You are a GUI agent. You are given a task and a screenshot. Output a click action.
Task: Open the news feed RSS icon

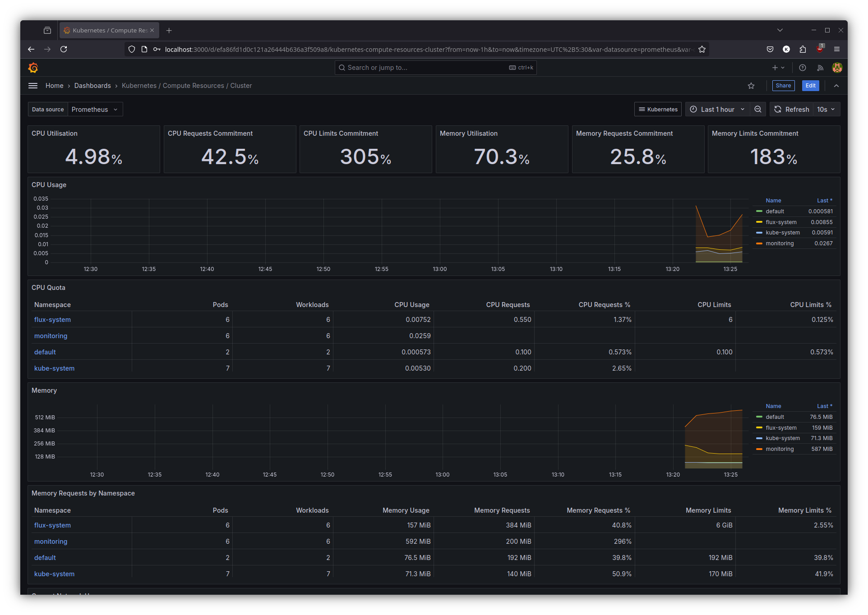(820, 68)
